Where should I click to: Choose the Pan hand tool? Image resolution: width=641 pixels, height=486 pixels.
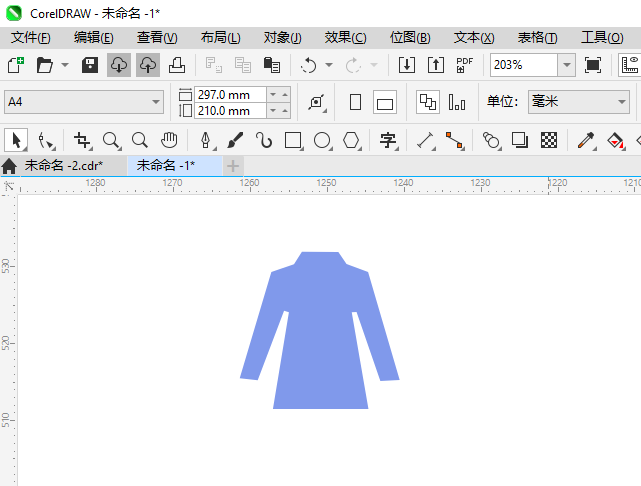169,140
